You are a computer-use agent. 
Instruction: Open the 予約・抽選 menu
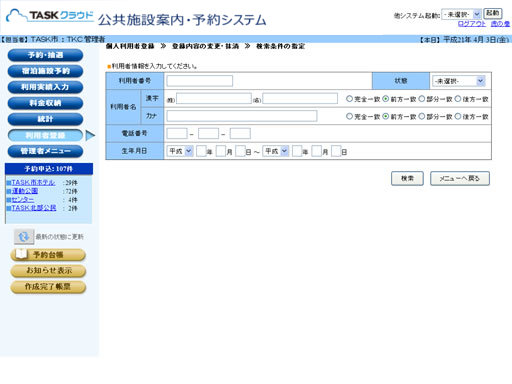click(45, 55)
